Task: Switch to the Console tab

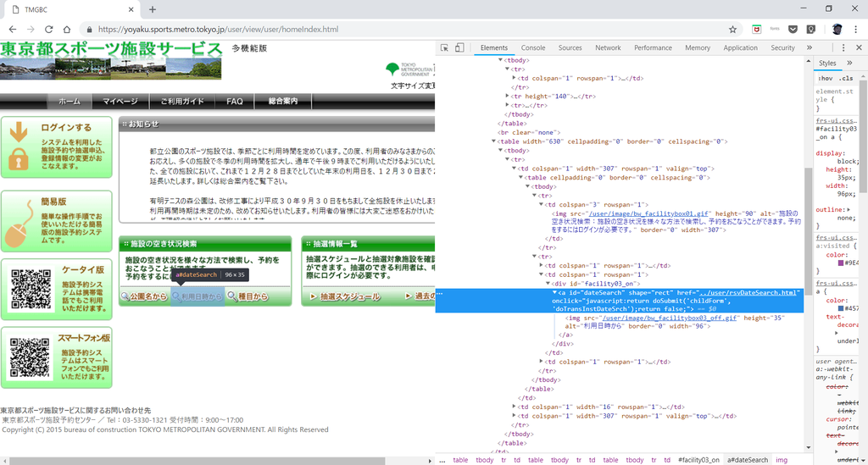Action: point(533,48)
